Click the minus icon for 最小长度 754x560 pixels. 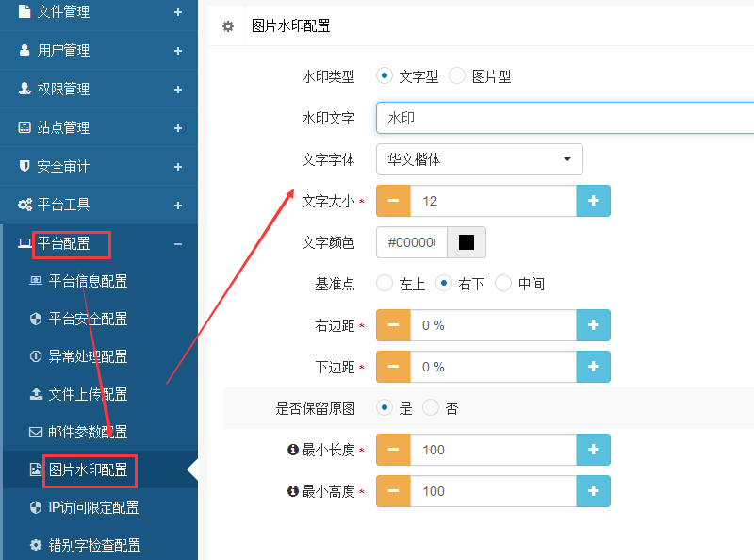393,450
